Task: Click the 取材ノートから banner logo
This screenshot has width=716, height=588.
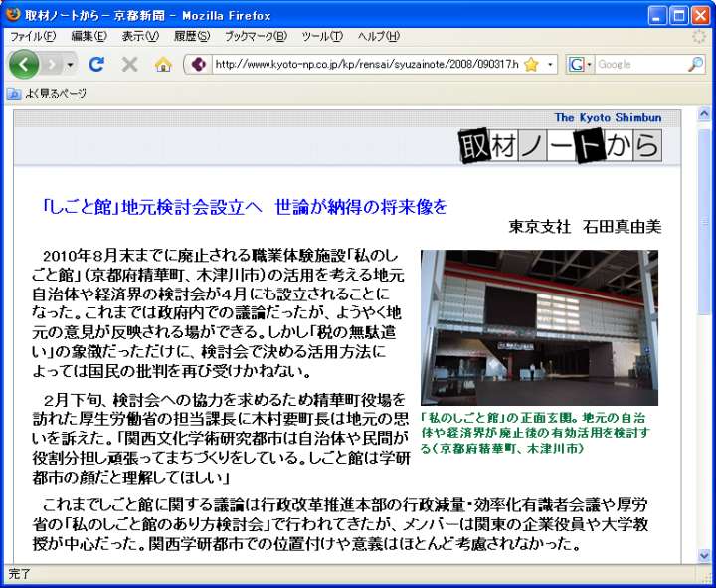Action: tap(560, 146)
